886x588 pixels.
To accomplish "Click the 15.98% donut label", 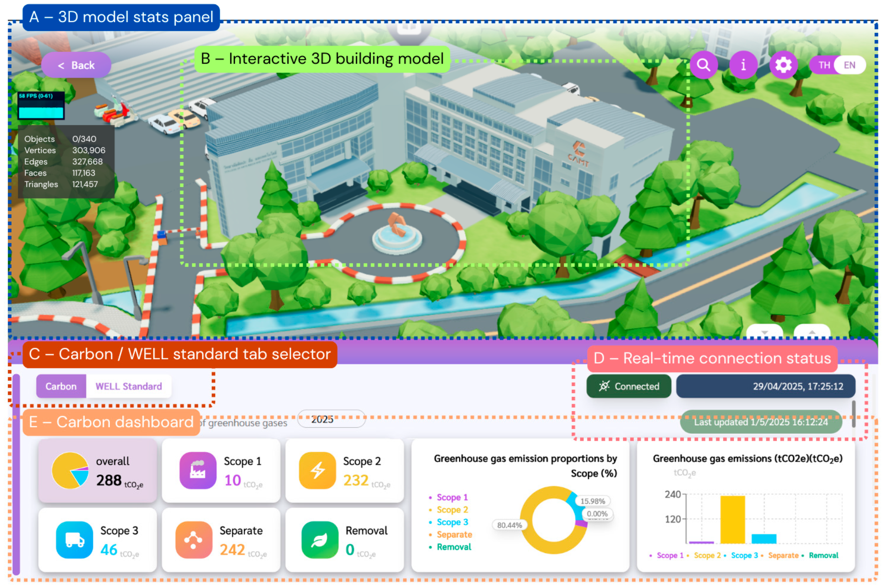I will (592, 501).
